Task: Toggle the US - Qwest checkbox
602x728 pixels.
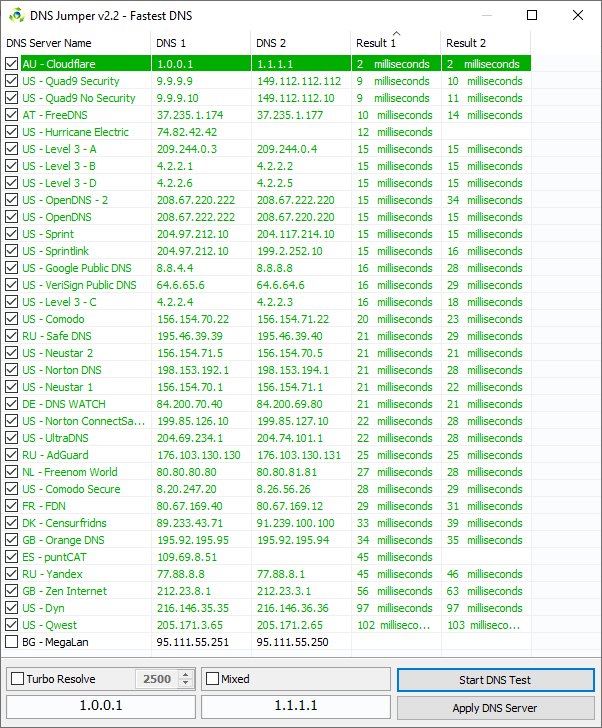Action: click(x=12, y=625)
